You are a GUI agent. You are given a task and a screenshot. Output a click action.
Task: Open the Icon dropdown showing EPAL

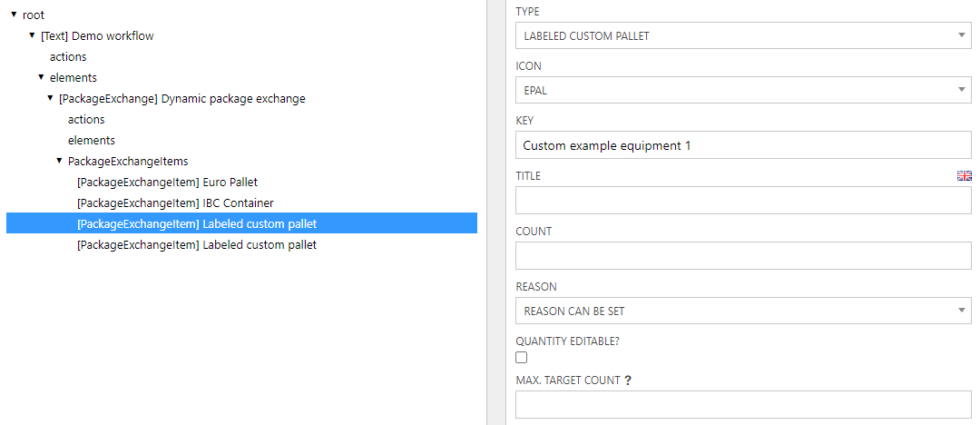point(743,91)
